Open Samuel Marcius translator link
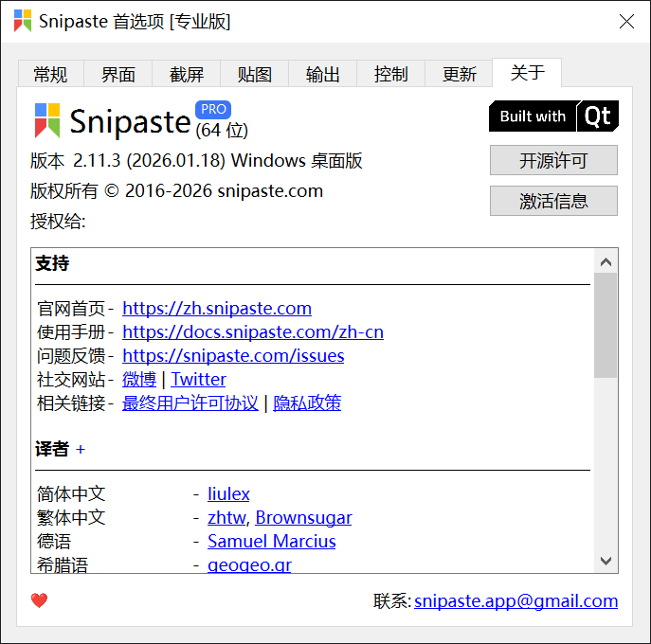Screen dimensions: 651x644 pos(272,541)
